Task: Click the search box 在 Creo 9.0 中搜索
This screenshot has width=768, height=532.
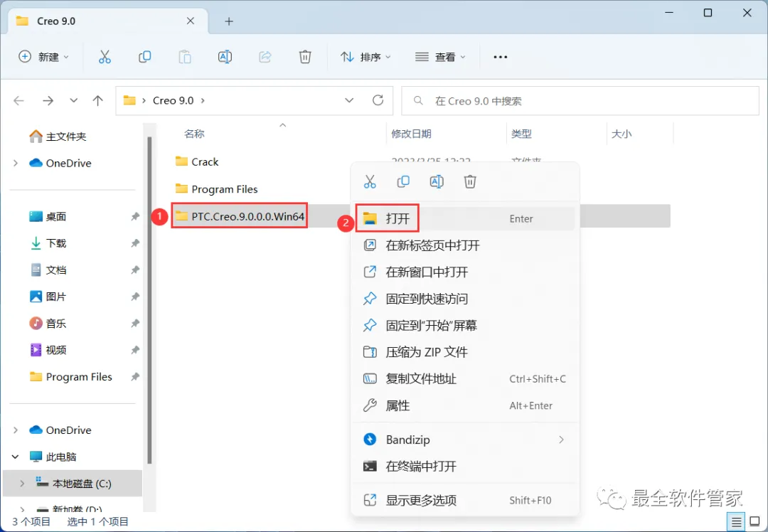Action: 580,101
